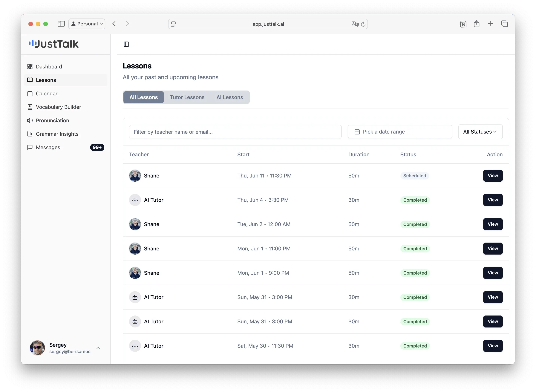The height and width of the screenshot is (392, 536).
Task: Click the calendar icon in date range picker
Action: point(357,132)
